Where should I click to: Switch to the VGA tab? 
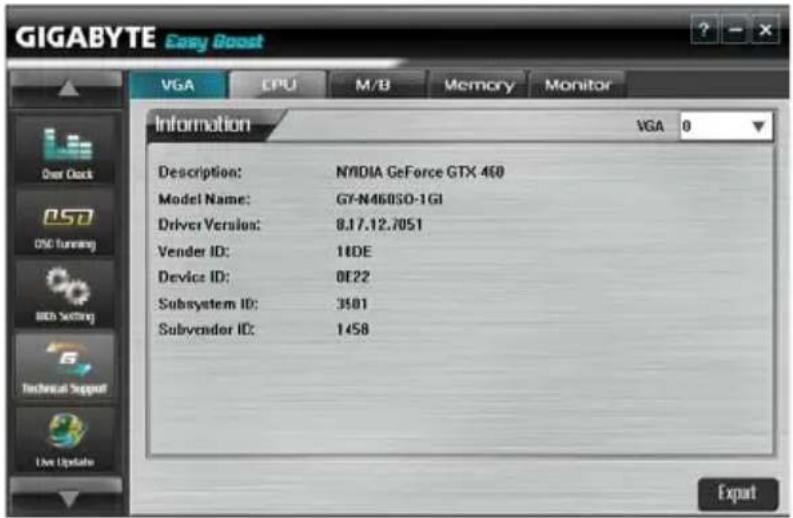[x=178, y=84]
